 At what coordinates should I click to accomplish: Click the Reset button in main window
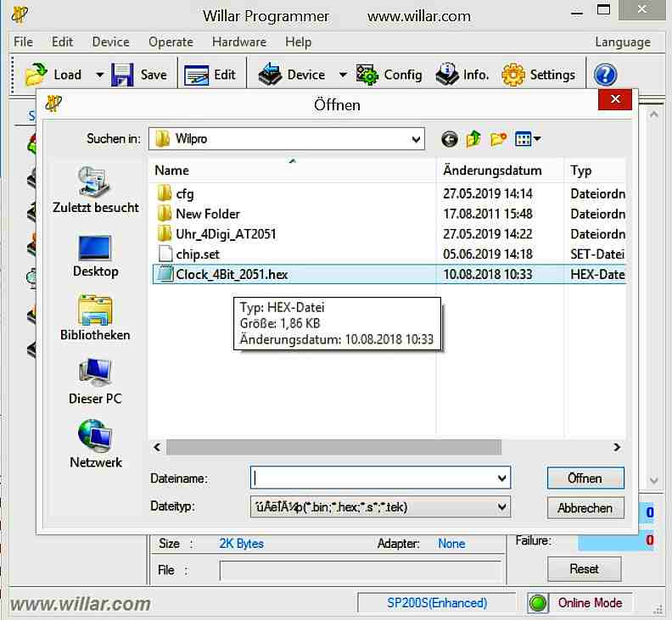pyautogui.click(x=584, y=569)
